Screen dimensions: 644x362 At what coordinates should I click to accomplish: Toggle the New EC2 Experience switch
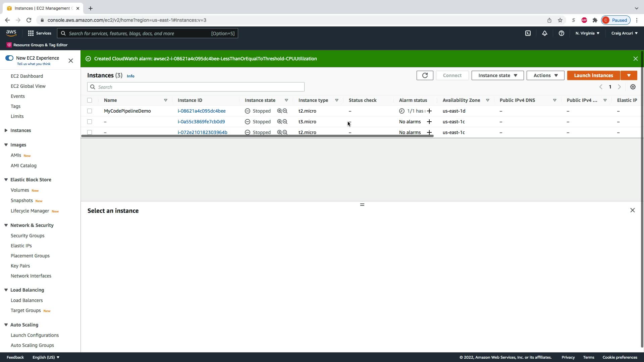[x=9, y=58]
